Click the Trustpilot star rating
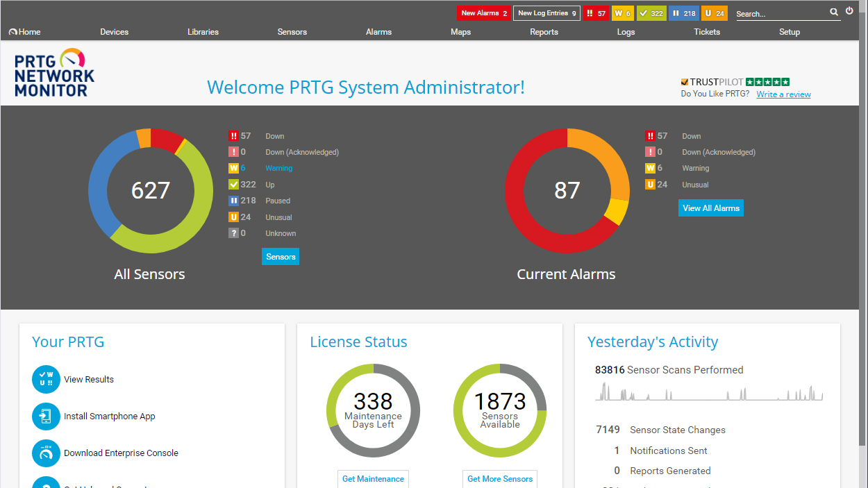This screenshot has height=488, width=868. coord(768,82)
